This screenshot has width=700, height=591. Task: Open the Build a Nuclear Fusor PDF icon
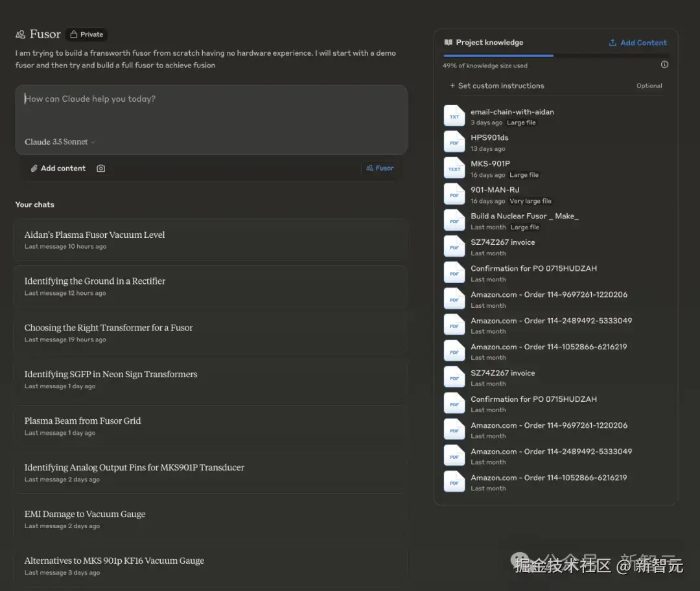(x=454, y=221)
